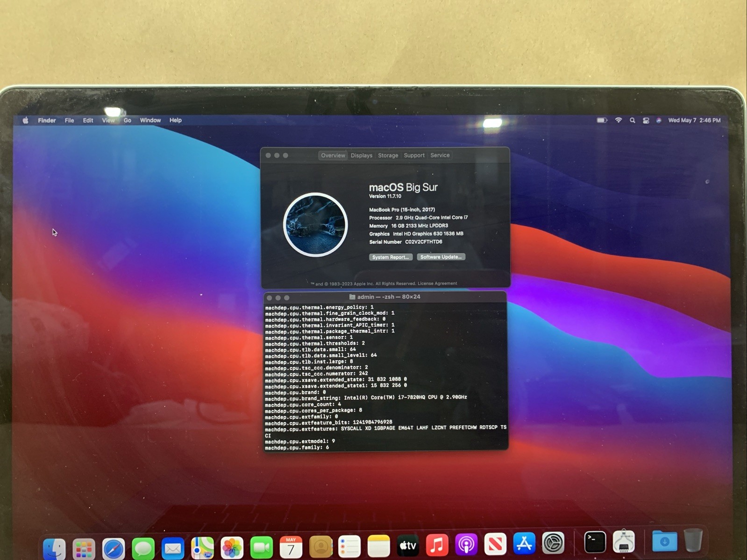Launch the App Store from the Dock
This screenshot has width=747, height=560.
click(524, 543)
